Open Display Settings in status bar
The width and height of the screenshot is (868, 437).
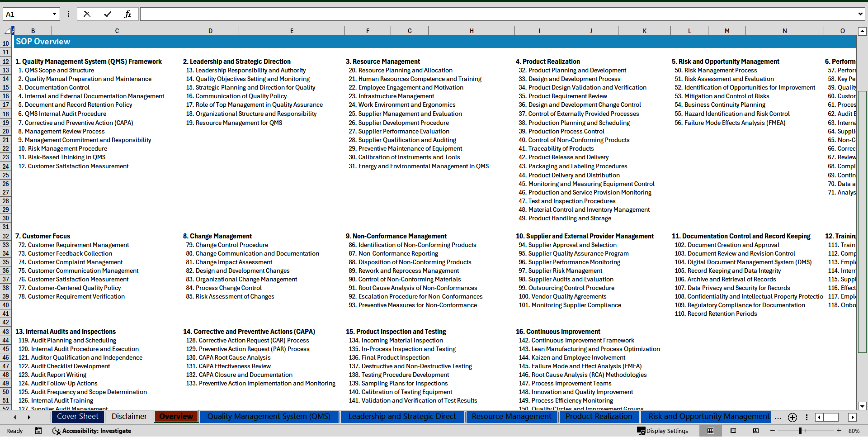click(663, 431)
